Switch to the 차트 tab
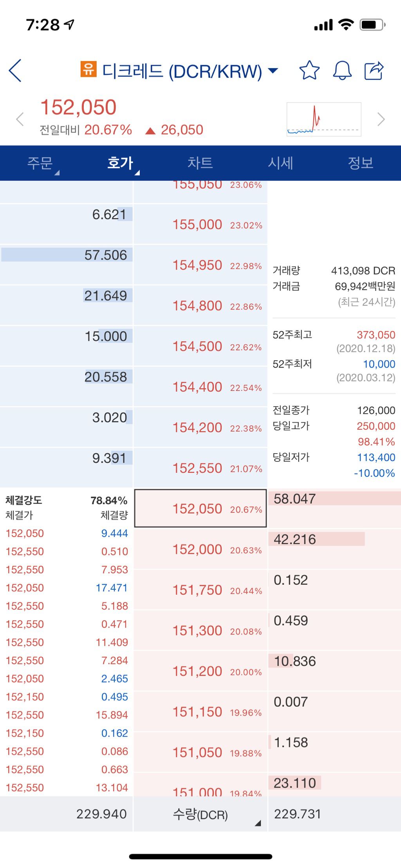Screen dimensions: 401x868 tap(200, 164)
